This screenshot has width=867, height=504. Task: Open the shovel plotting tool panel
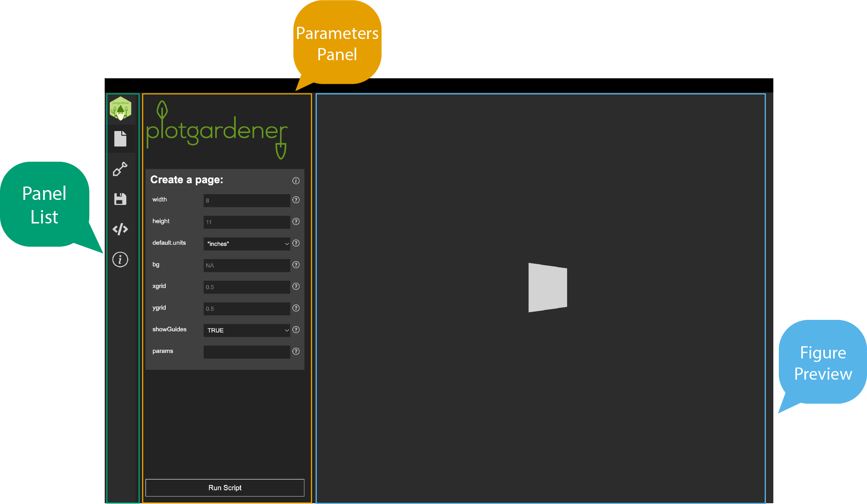(x=120, y=169)
